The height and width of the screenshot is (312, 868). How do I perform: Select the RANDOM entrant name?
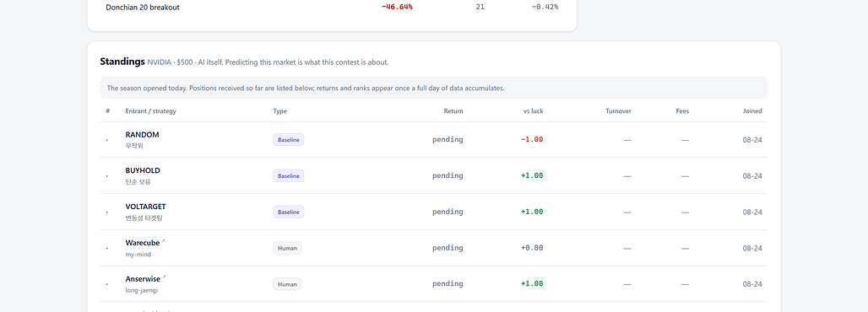[x=142, y=135]
